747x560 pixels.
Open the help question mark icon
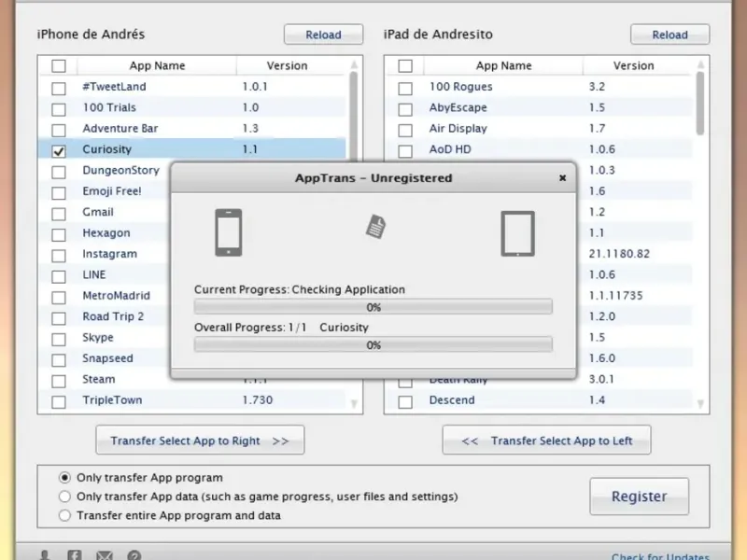(134, 554)
